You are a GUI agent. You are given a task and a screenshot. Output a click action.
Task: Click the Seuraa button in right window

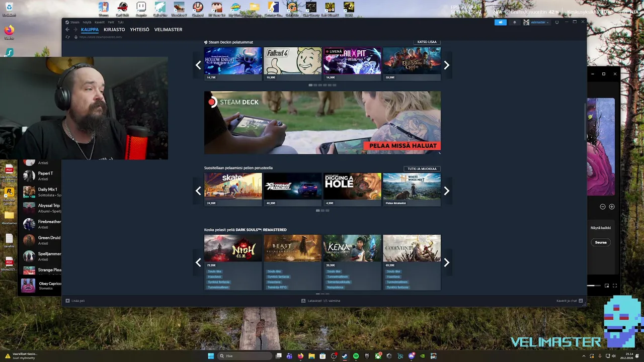601,242
